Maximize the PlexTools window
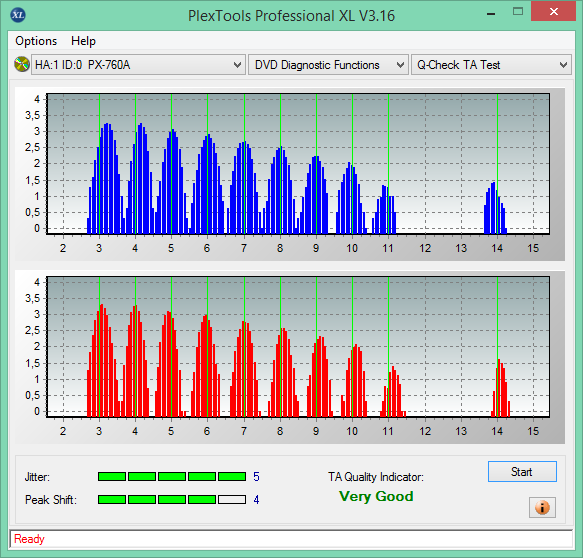 518,12
